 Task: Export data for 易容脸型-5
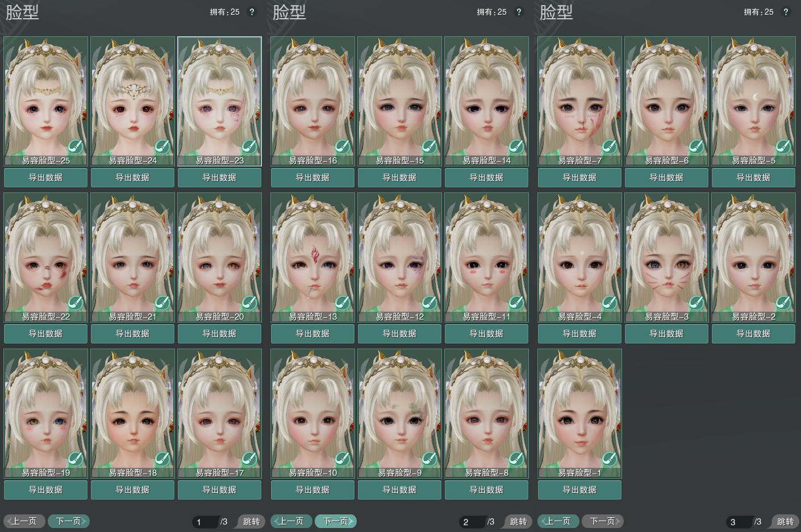point(754,178)
